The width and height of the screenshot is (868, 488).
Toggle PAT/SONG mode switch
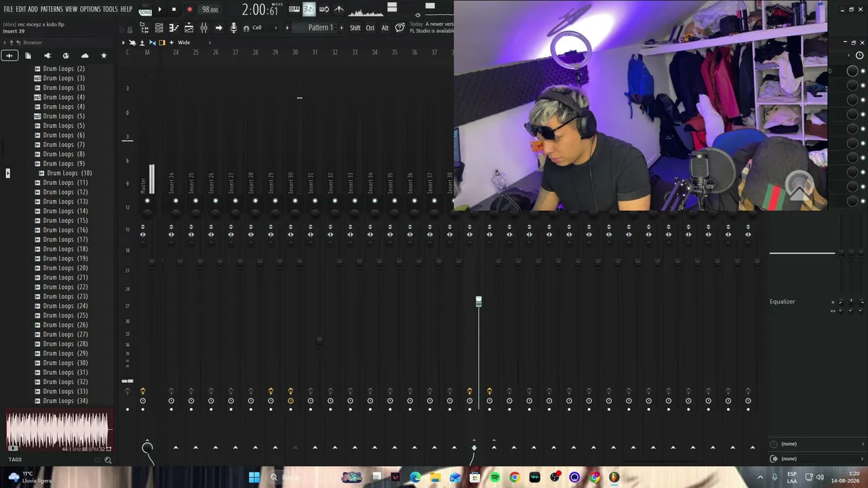(x=145, y=9)
